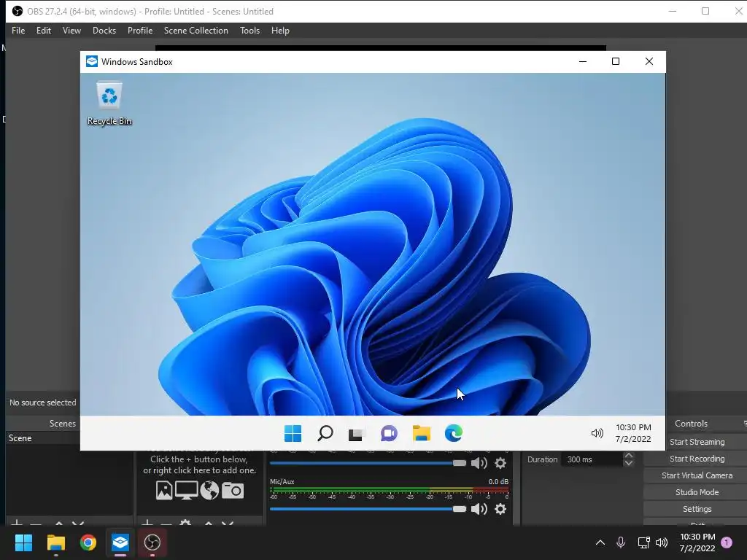Open Mic/Aux audio settings gear
The image size is (747, 560).
[500, 509]
